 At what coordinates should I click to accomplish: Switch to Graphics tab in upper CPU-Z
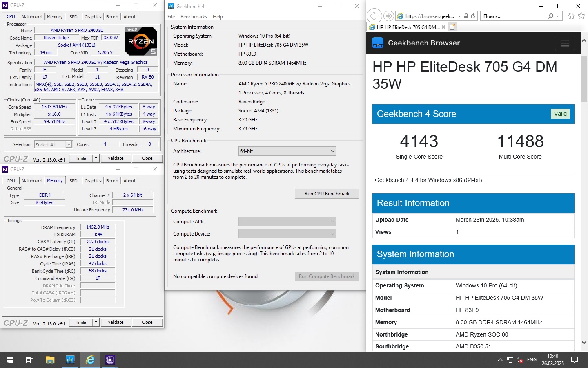point(93,17)
